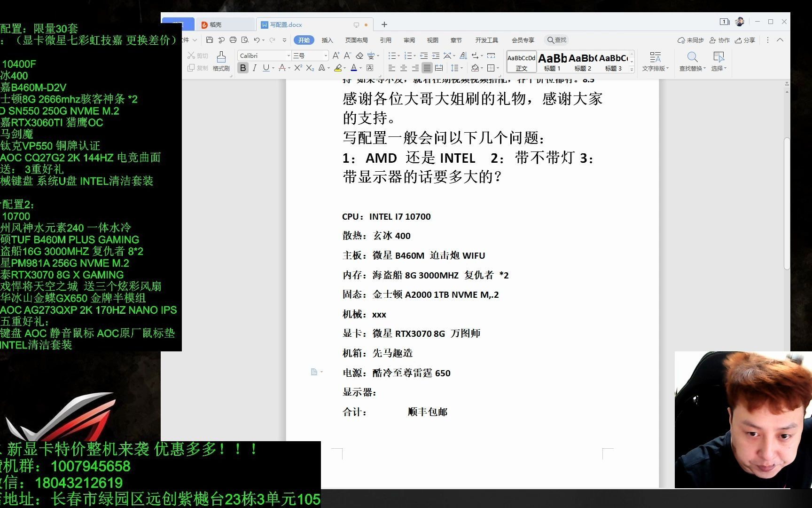Image resolution: width=812 pixels, height=508 pixels.
Task: Click the 未同步 cloud sync button
Action: 690,40
